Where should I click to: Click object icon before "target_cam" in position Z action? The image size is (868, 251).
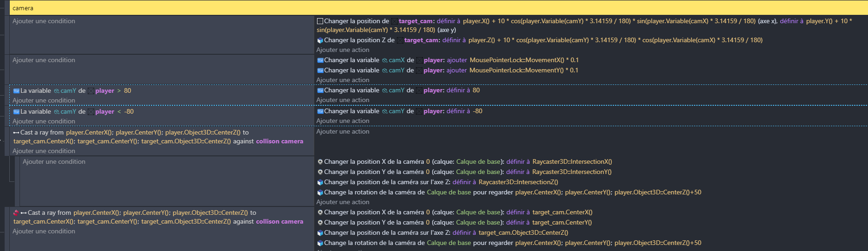[x=400, y=40]
